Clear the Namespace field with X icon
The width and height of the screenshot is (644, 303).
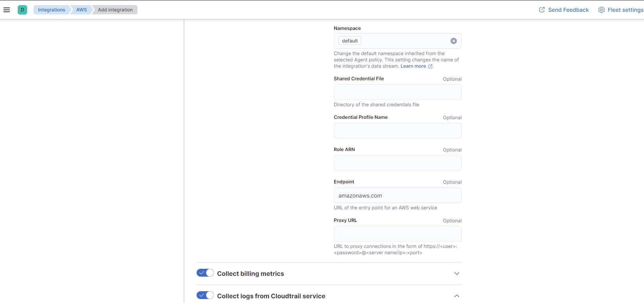pos(454,41)
